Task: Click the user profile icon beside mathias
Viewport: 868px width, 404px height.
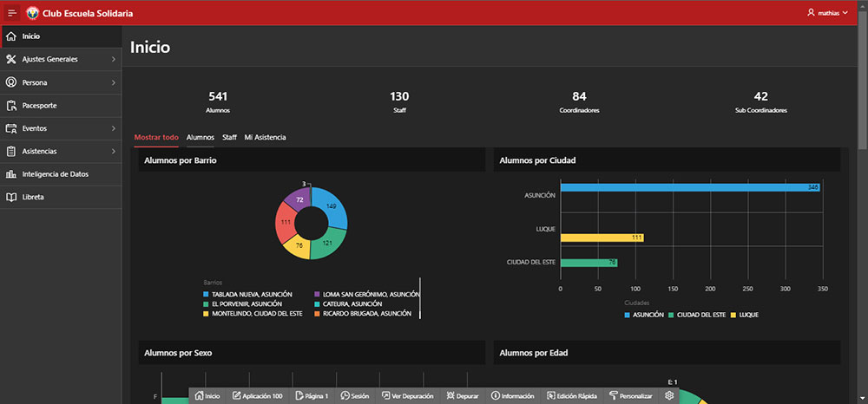Action: tap(811, 13)
